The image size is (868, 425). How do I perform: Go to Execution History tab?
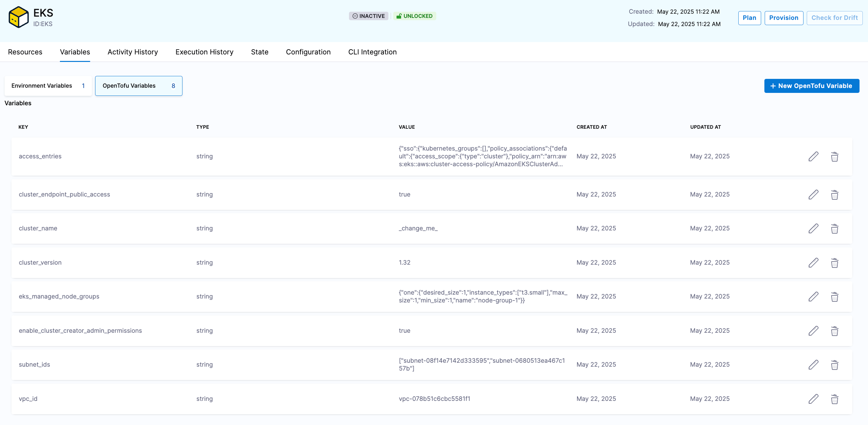204,52
